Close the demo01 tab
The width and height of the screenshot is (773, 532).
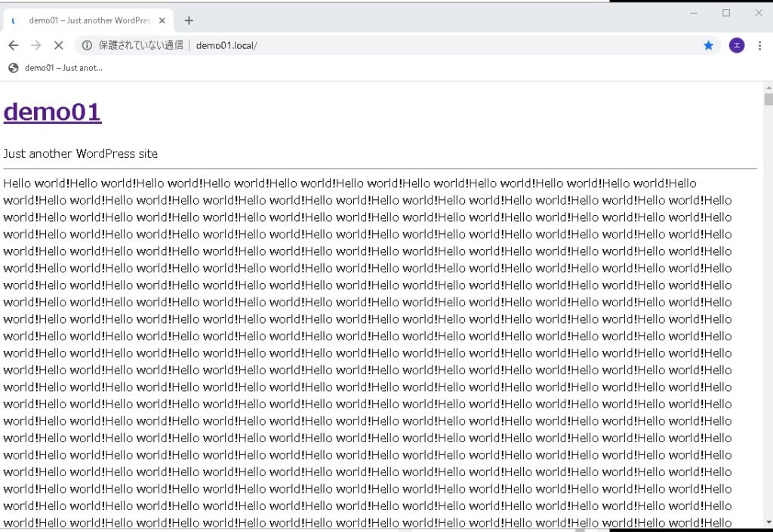162,20
